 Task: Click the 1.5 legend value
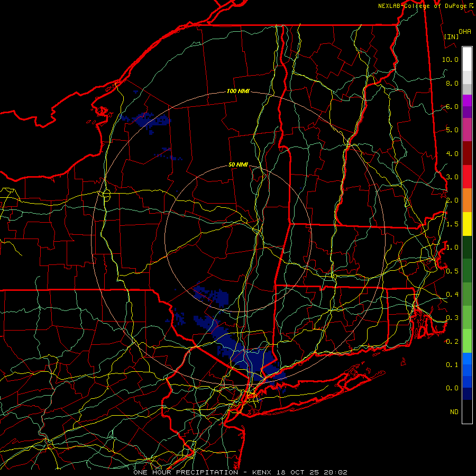click(x=452, y=224)
